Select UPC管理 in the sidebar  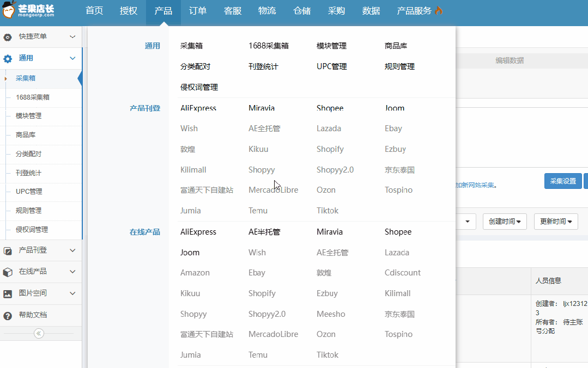[x=29, y=192]
